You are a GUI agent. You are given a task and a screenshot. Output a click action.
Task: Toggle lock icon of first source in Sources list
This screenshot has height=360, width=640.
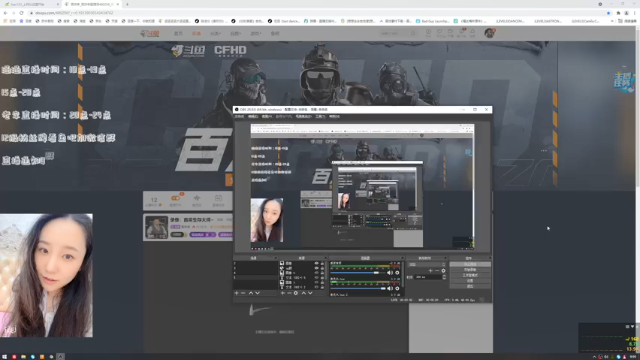tap(322, 264)
